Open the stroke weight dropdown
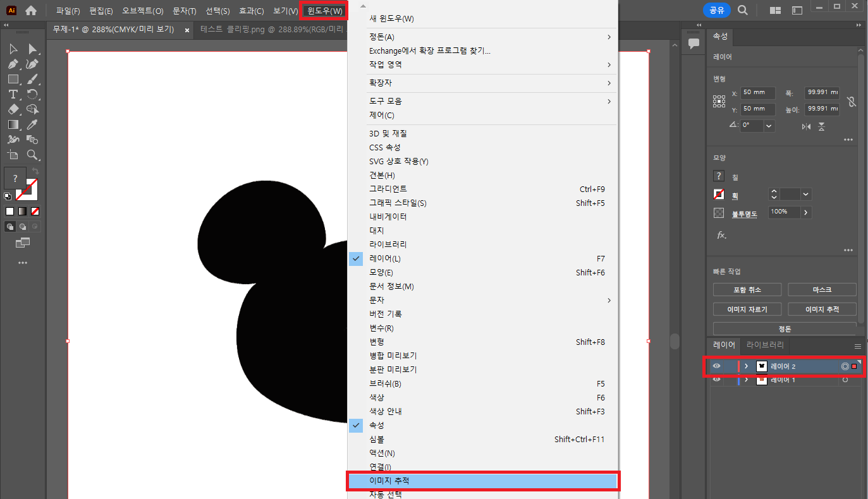 805,195
